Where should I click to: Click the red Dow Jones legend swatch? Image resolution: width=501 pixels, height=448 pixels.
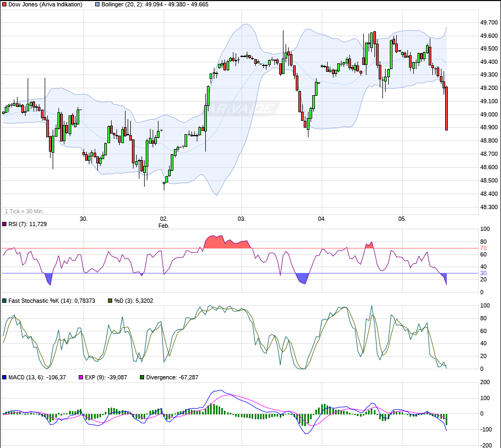tap(4, 4)
